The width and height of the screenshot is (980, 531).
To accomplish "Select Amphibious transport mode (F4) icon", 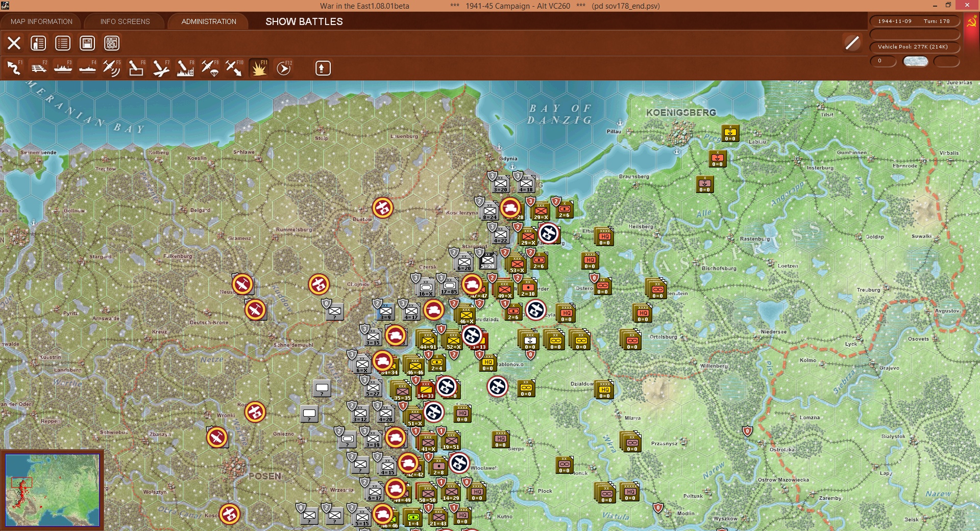I will click(x=87, y=68).
